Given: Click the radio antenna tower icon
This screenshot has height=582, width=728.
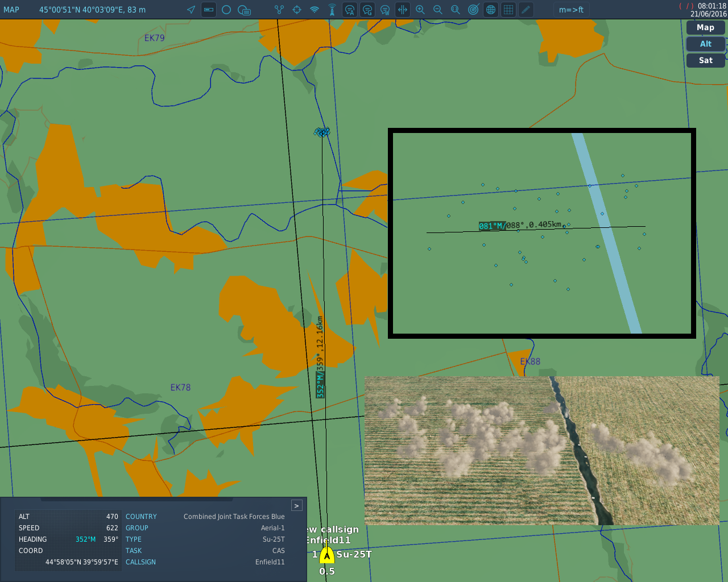Looking at the screenshot, I should coord(332,10).
